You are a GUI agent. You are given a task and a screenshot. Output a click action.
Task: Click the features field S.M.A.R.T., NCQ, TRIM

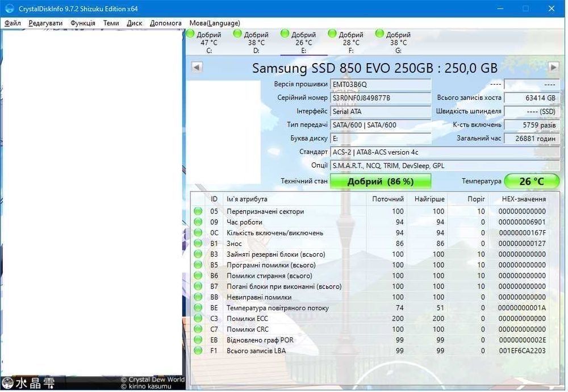point(445,165)
